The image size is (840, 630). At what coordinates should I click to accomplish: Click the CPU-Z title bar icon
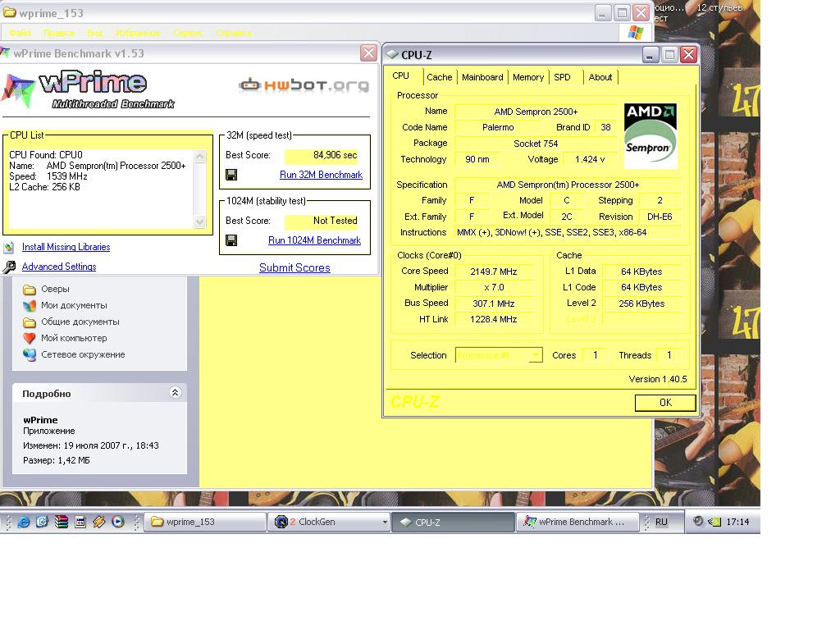pos(392,55)
